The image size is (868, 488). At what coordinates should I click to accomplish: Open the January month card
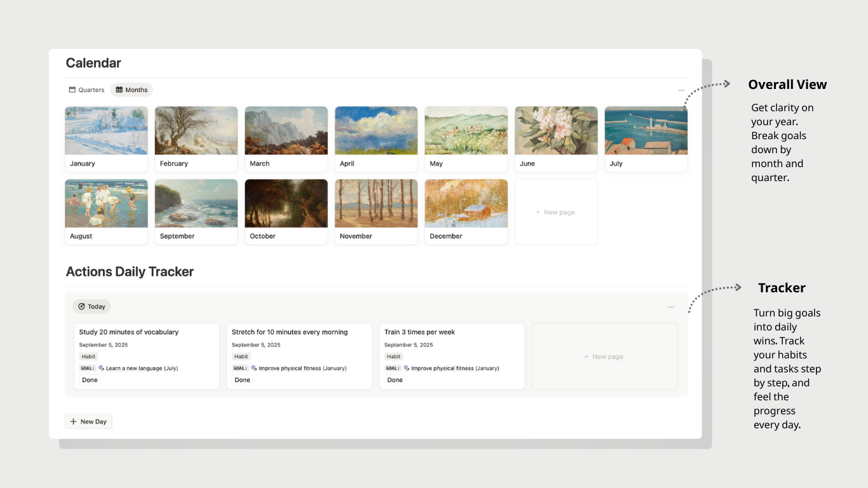point(106,139)
